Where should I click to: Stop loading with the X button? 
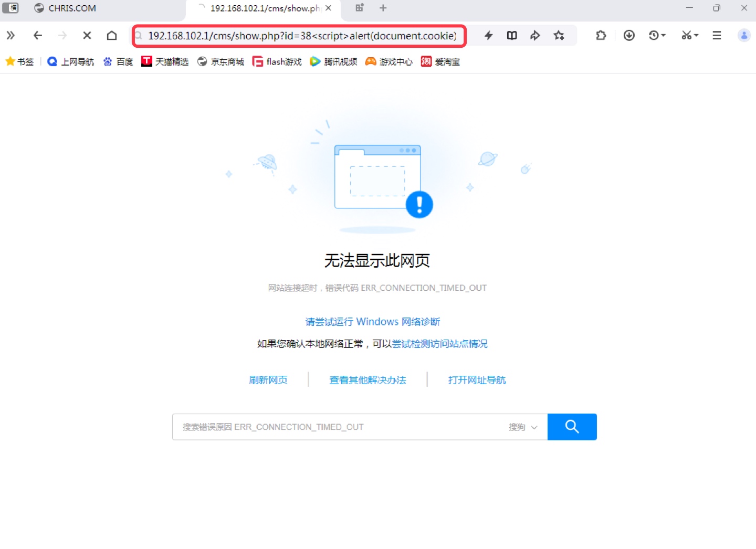pyautogui.click(x=87, y=35)
